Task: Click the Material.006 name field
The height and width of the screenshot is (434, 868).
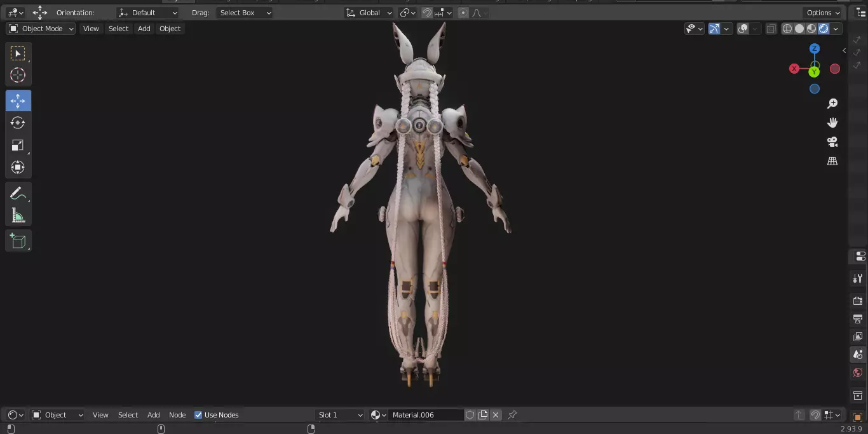Action: (x=426, y=415)
